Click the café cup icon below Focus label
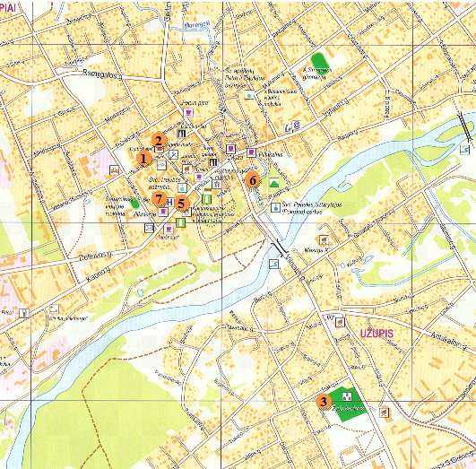Image resolution: width=476 pixels, height=469 pixels. (x=188, y=113)
